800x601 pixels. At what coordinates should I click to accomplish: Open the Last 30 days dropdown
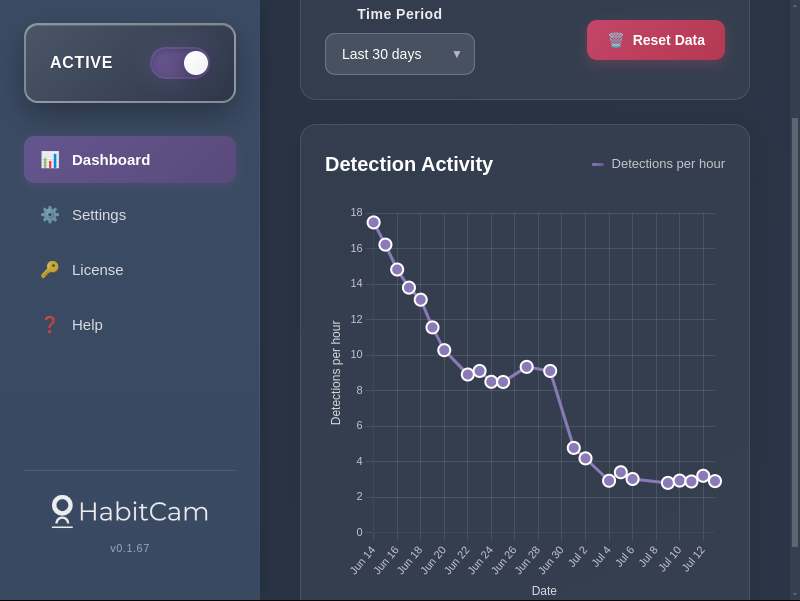[x=399, y=55]
